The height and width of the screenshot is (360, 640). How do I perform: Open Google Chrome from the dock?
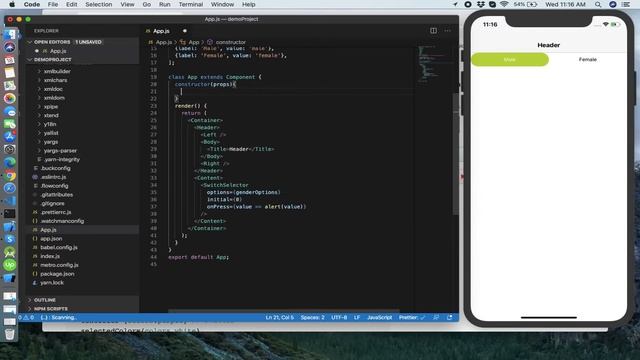pos(9,176)
